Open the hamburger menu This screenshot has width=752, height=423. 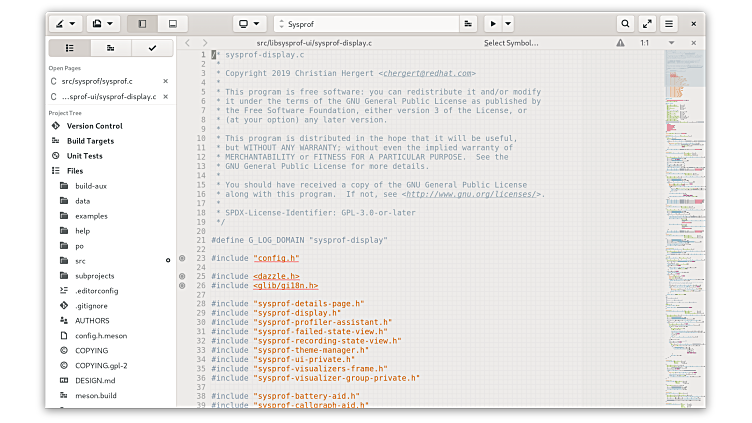[669, 23]
